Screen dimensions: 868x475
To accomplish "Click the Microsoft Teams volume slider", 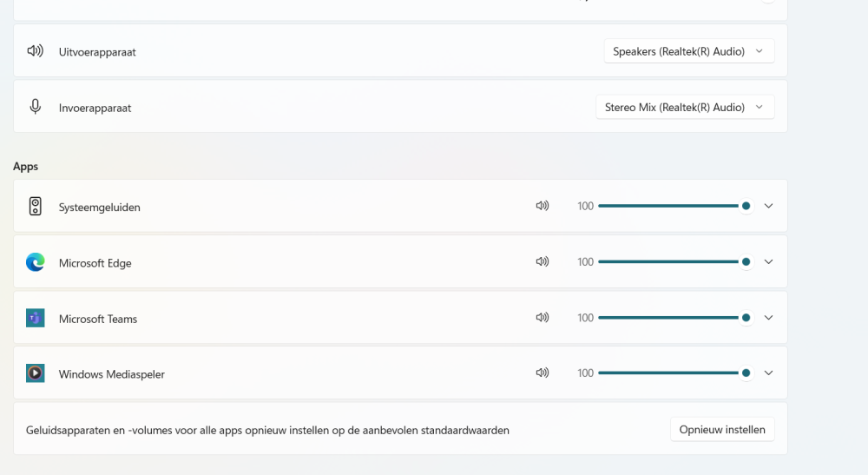I will [668, 318].
